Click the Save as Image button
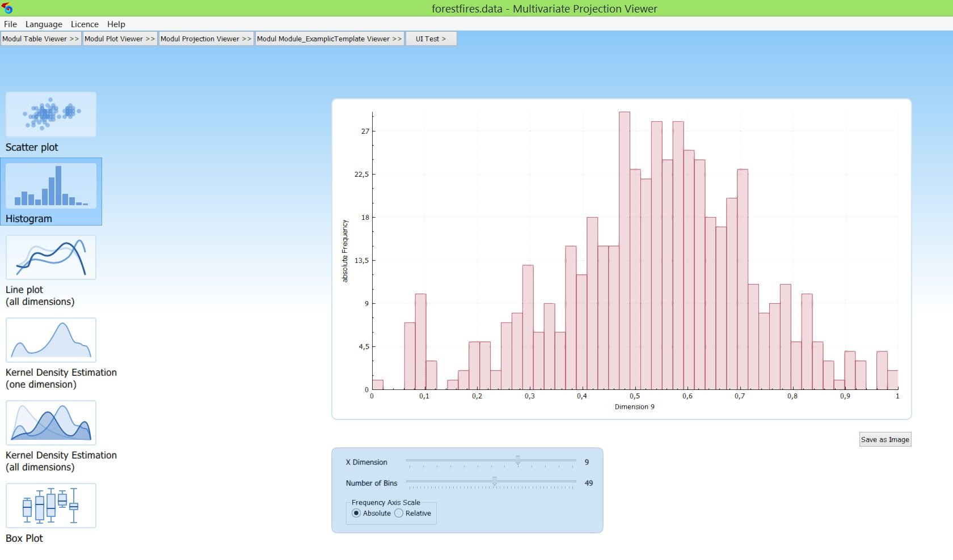The image size is (953, 560). (884, 439)
